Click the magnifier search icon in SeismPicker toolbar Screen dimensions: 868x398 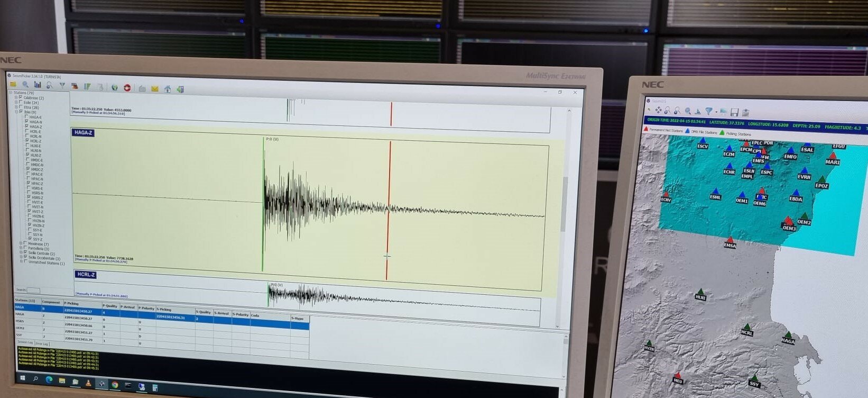25,85
